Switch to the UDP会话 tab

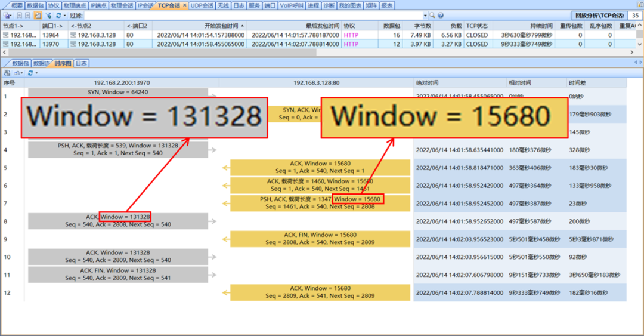202,5
